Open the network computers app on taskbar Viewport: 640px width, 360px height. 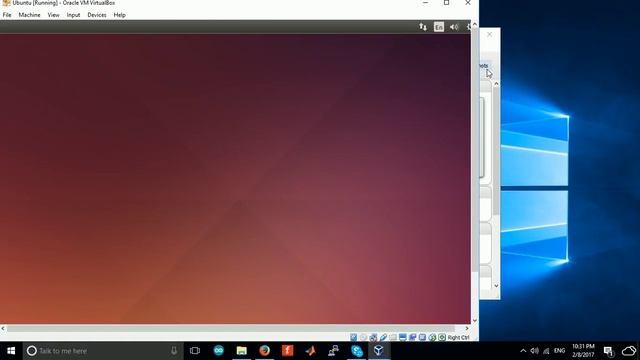point(333,351)
